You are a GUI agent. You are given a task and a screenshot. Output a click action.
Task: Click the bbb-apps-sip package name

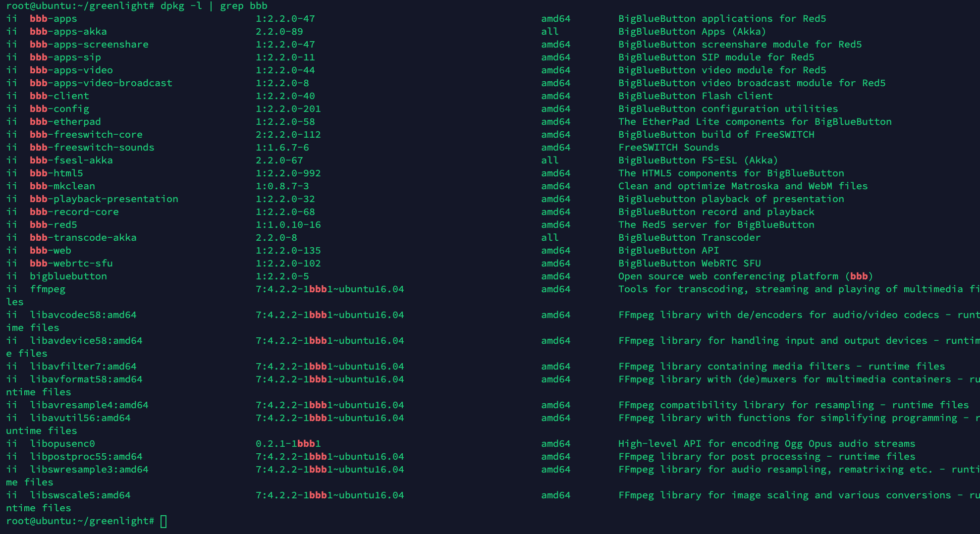click(x=65, y=57)
